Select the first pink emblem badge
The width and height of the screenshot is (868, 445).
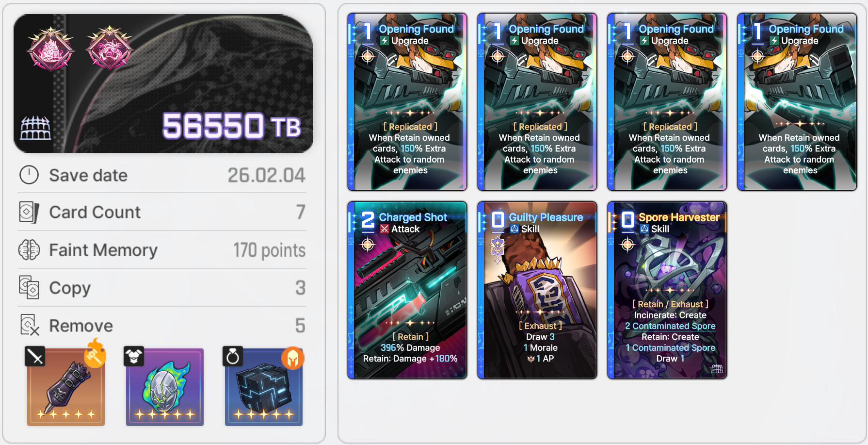(x=51, y=49)
